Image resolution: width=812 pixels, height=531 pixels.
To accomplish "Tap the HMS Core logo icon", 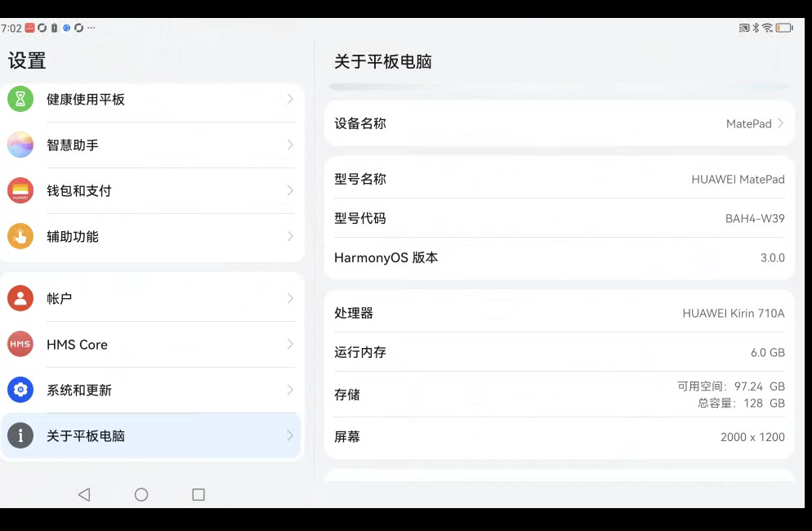I will point(20,344).
